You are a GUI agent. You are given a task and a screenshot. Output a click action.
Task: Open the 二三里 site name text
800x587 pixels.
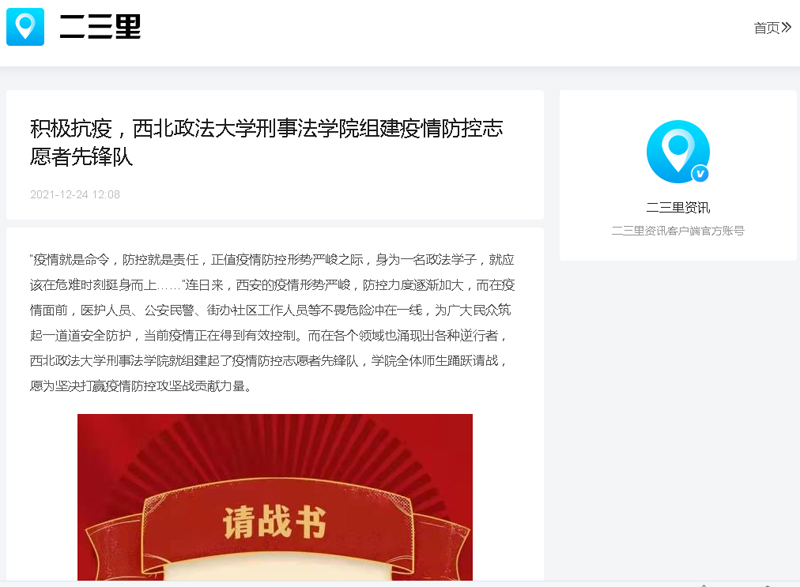100,27
